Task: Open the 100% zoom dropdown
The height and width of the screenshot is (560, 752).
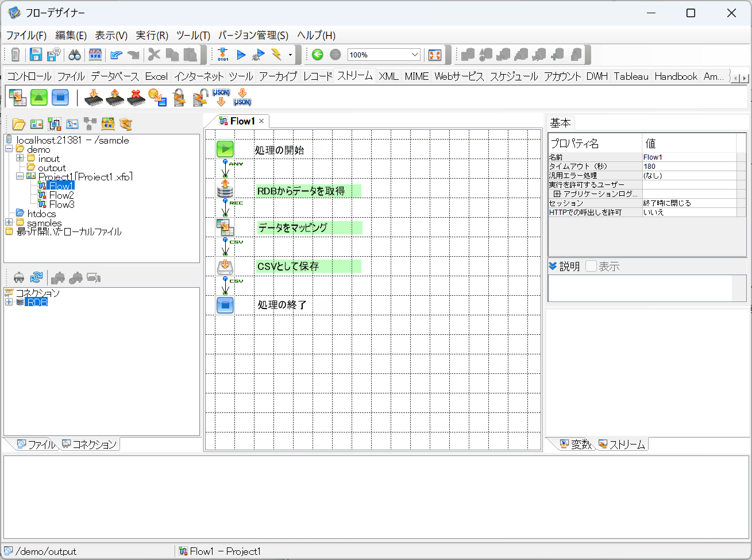Action: (415, 55)
